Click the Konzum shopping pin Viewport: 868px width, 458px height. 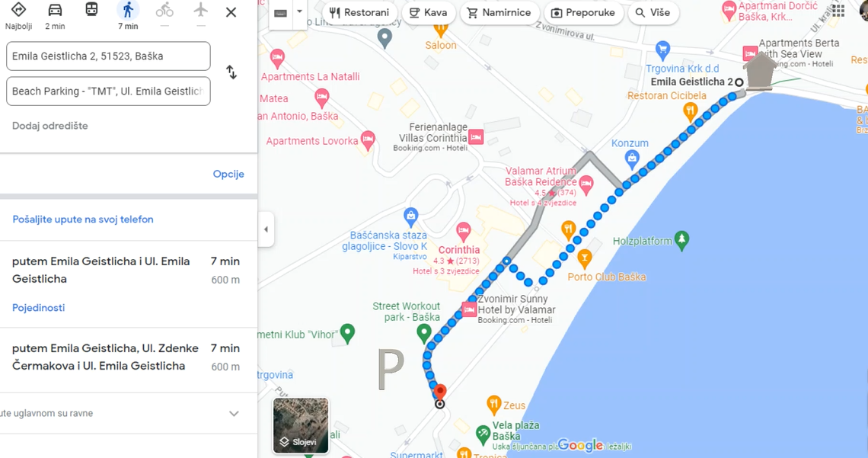pos(632,159)
